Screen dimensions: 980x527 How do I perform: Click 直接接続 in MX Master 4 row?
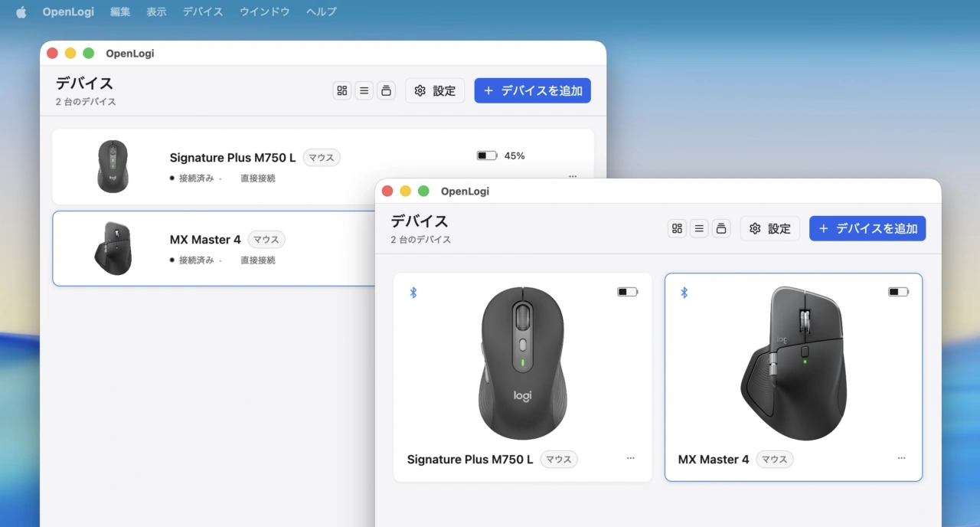click(x=258, y=260)
